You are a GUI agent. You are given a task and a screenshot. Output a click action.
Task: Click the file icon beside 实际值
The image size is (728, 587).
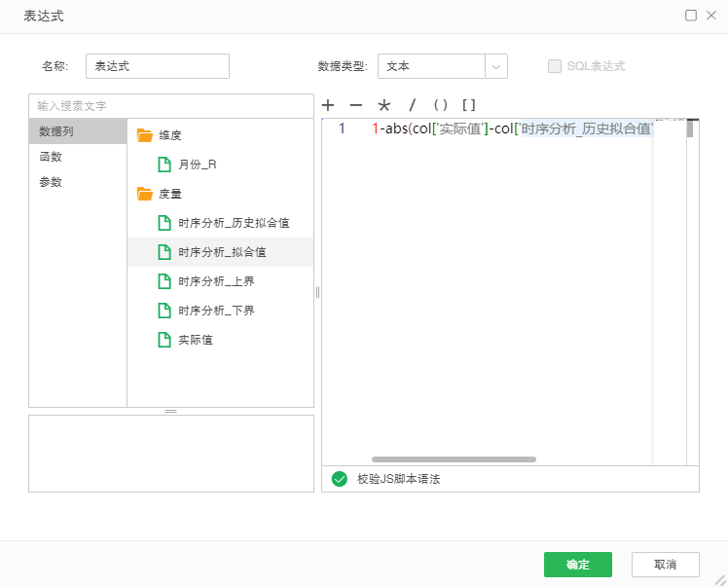pyautogui.click(x=164, y=340)
